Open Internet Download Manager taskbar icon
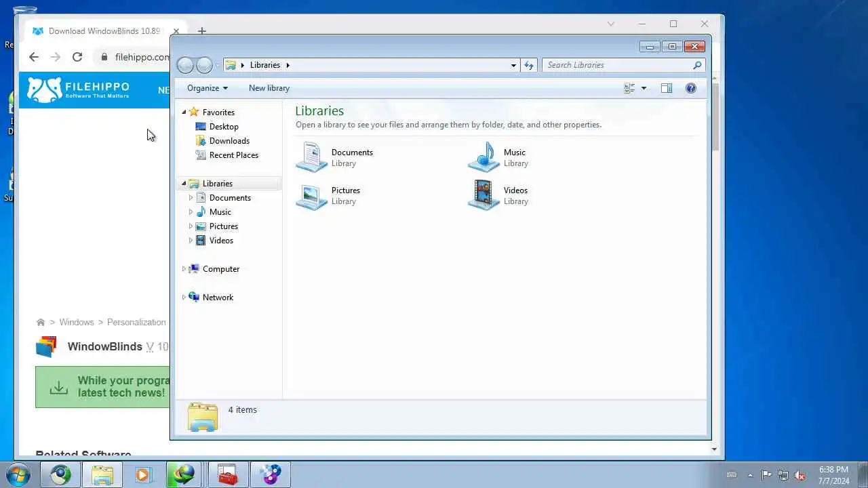Screen dimensions: 868x488 183,475
